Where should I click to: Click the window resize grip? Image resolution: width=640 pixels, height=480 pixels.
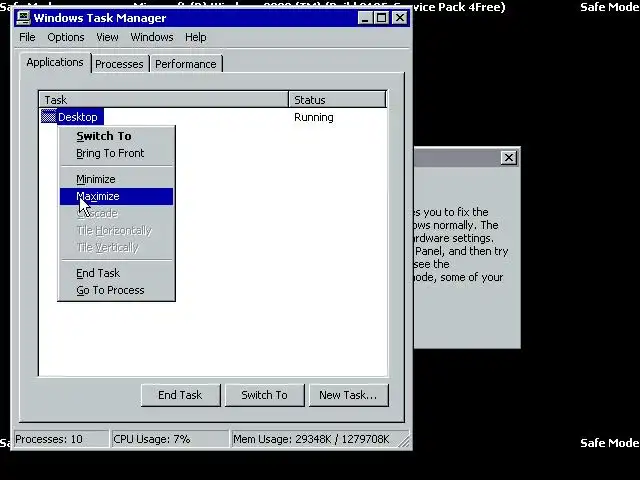click(x=404, y=442)
